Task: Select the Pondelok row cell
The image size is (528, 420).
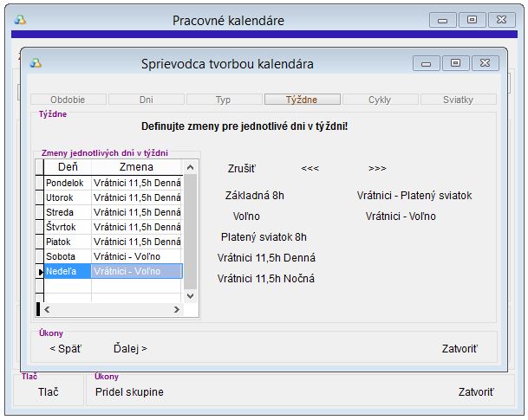Action: tap(68, 183)
